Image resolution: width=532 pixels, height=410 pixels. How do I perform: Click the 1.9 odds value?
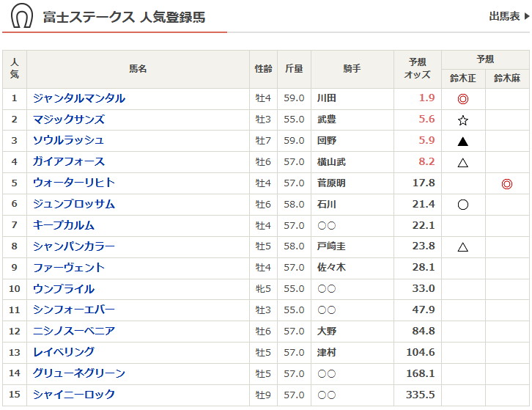tap(426, 98)
